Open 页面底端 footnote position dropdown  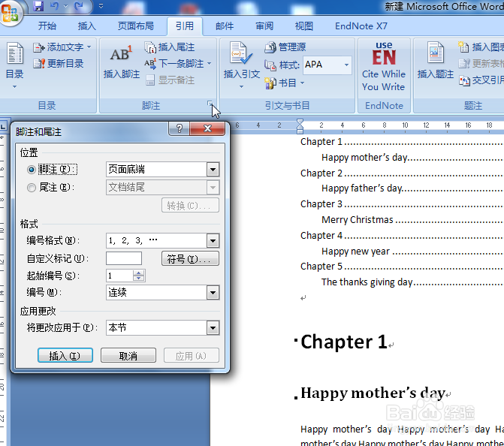pyautogui.click(x=213, y=170)
